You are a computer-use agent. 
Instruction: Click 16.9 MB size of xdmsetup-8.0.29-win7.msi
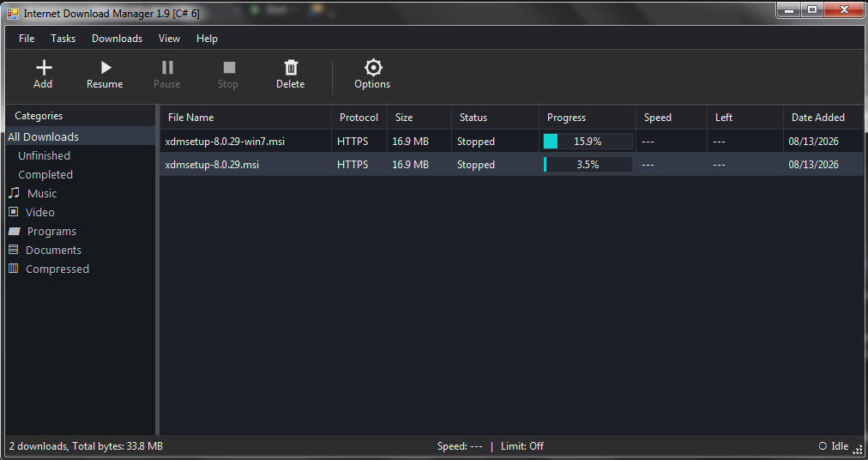point(410,142)
